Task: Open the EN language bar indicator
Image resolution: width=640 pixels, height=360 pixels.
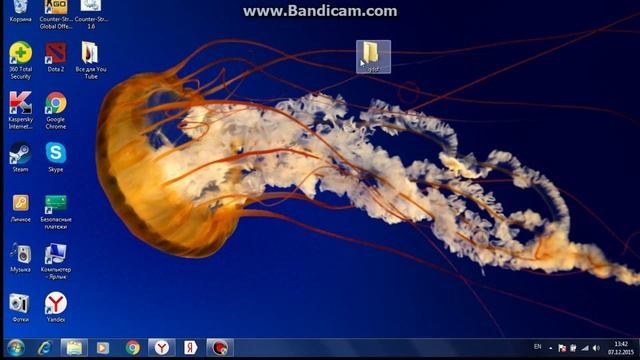Action: pyautogui.click(x=538, y=347)
